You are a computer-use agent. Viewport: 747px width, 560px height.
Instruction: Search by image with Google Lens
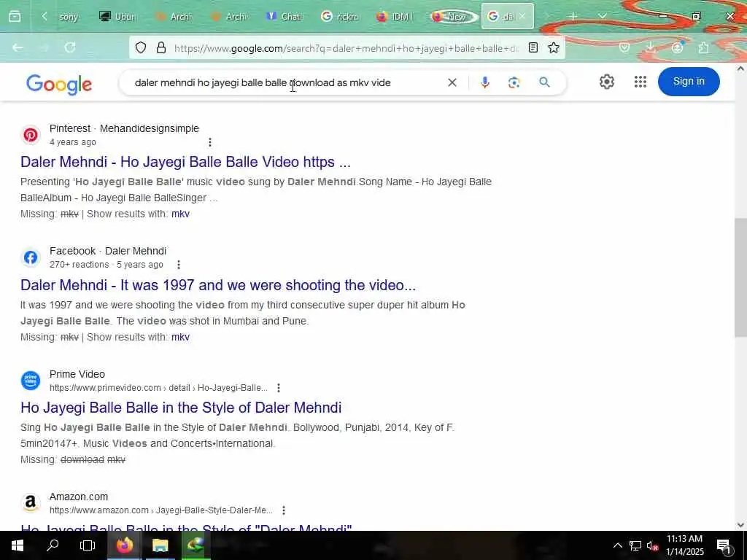pyautogui.click(x=514, y=82)
